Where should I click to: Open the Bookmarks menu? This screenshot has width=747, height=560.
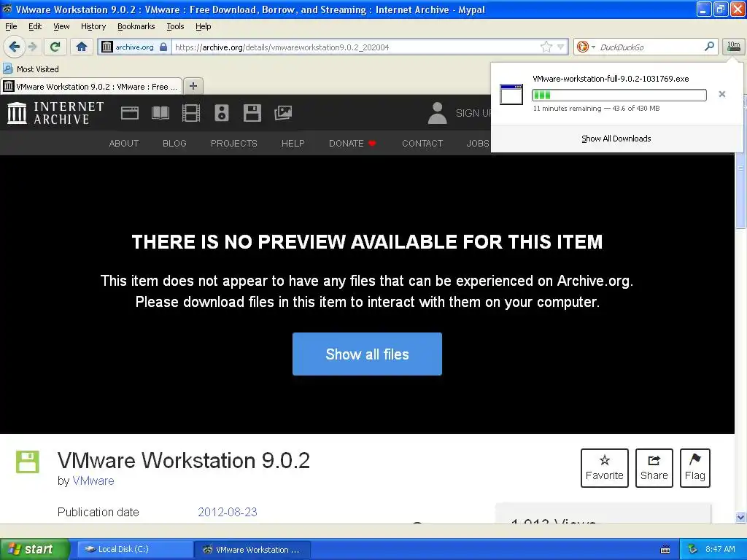136,26
